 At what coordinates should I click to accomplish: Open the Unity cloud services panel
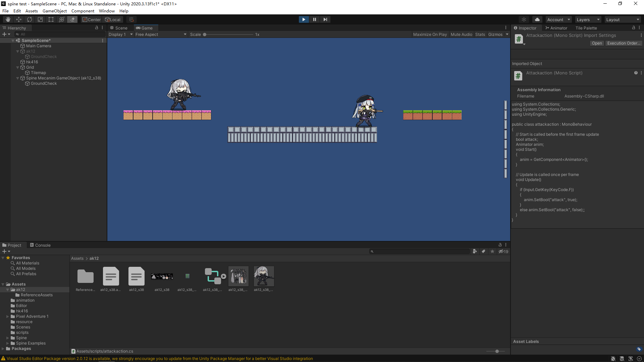(537, 19)
